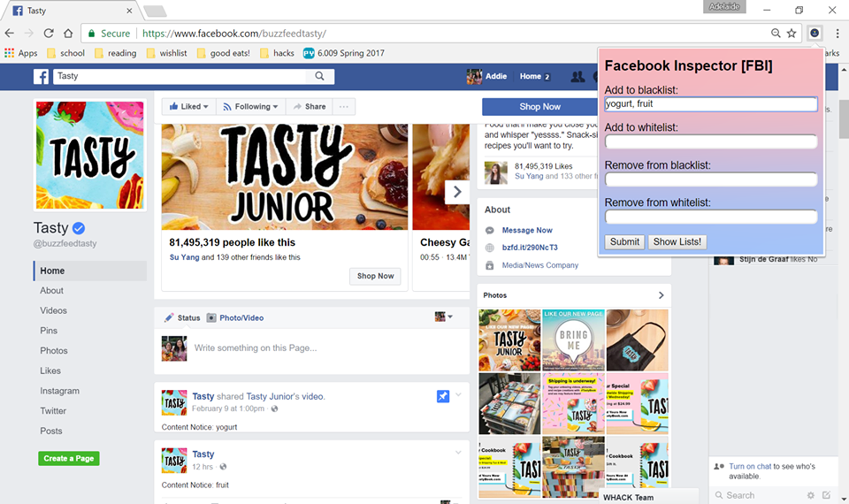Open the Message Now link
849x504 pixels.
click(527, 230)
